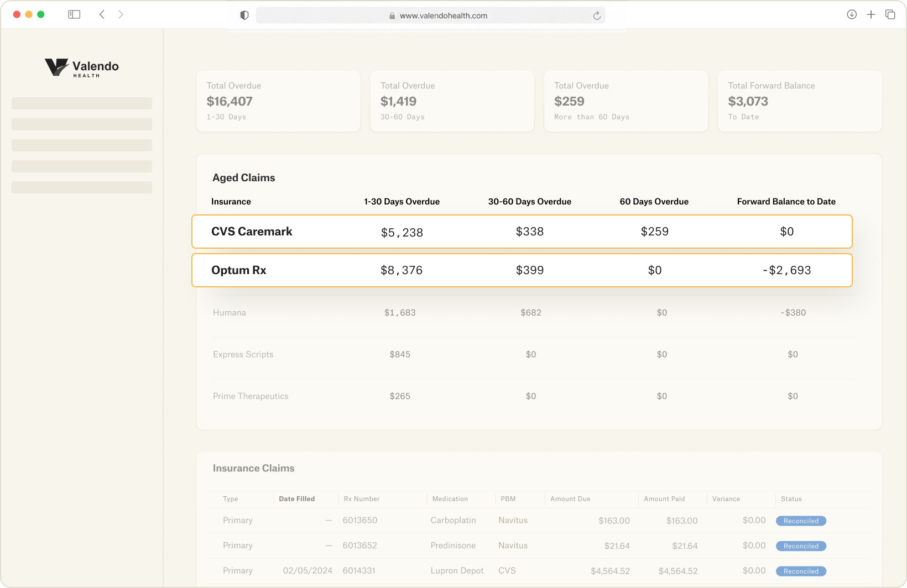Sort claims by Date Filled column
The height and width of the screenshot is (588, 907).
297,499
